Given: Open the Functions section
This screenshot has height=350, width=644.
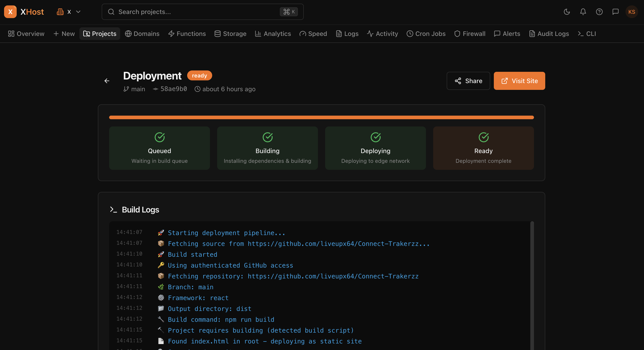Looking at the screenshot, I should [x=187, y=34].
